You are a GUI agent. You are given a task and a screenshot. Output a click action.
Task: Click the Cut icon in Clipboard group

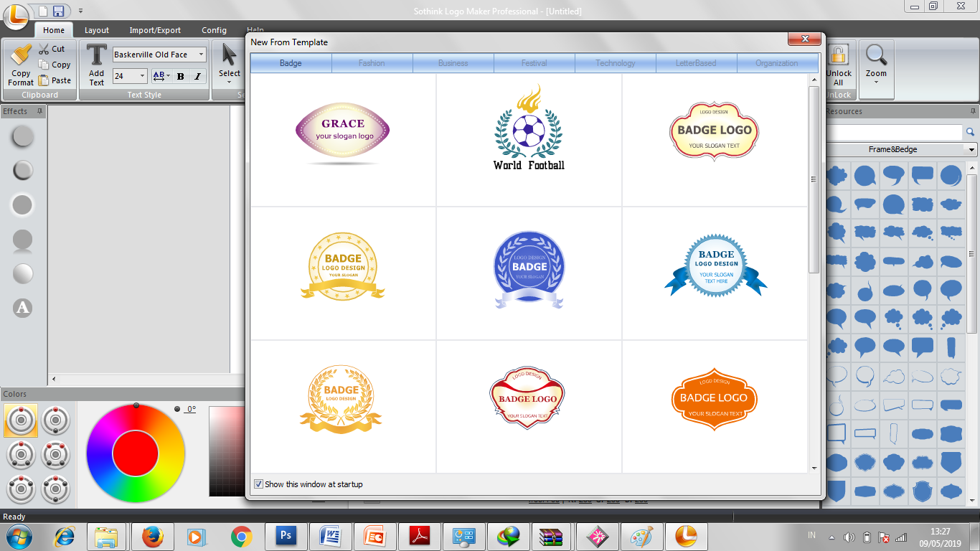point(44,49)
